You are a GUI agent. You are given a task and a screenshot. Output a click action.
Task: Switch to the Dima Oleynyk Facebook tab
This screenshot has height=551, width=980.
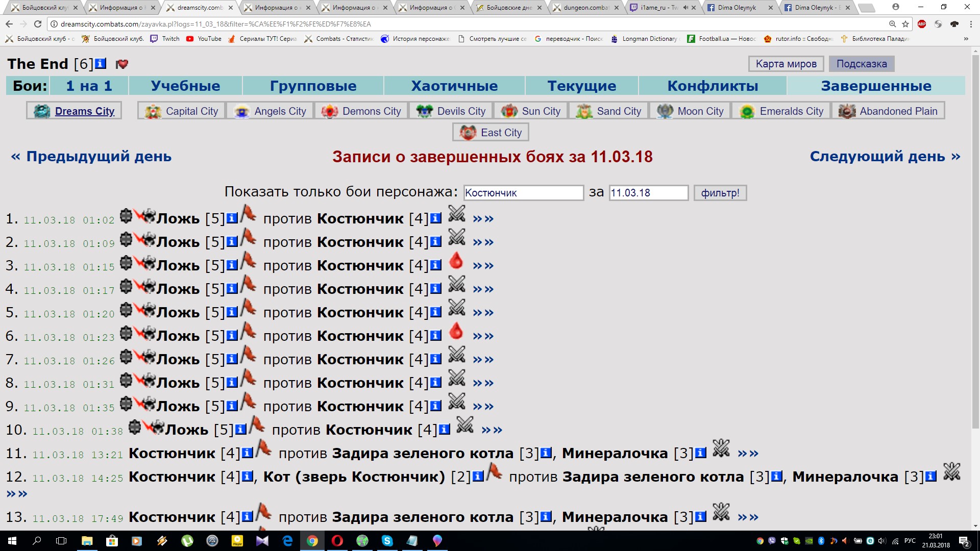(737, 8)
